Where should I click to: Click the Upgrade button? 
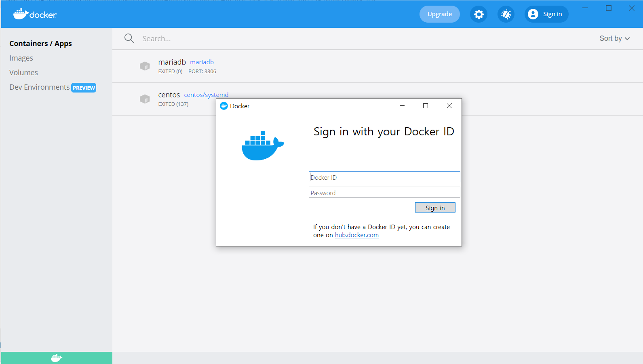click(x=440, y=14)
